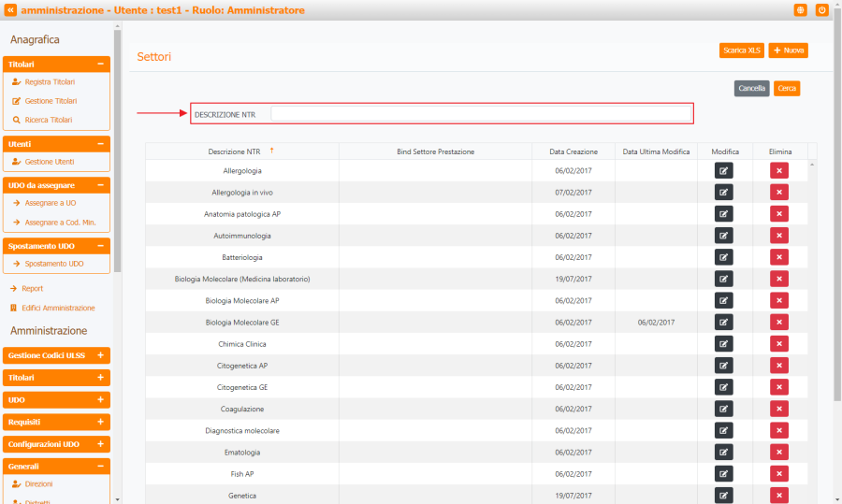Click the globe icon in the header
The image size is (842, 504).
(x=801, y=10)
